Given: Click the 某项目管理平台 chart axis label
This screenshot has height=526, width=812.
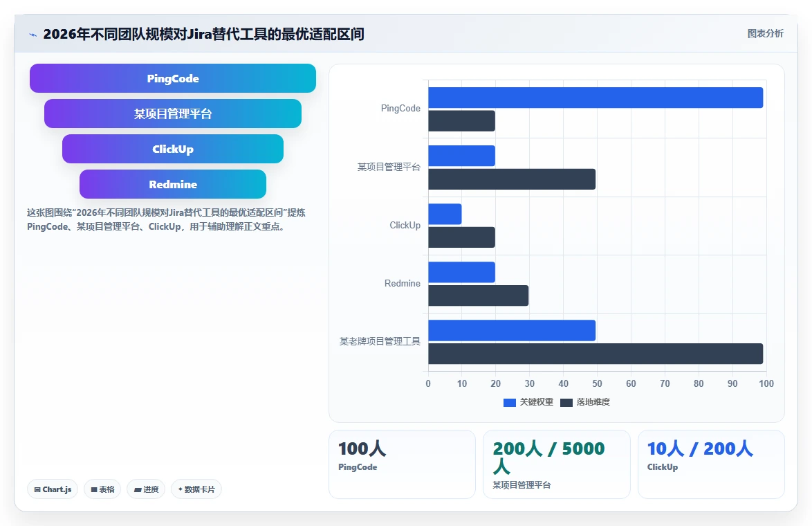Looking at the screenshot, I should click(x=389, y=167).
